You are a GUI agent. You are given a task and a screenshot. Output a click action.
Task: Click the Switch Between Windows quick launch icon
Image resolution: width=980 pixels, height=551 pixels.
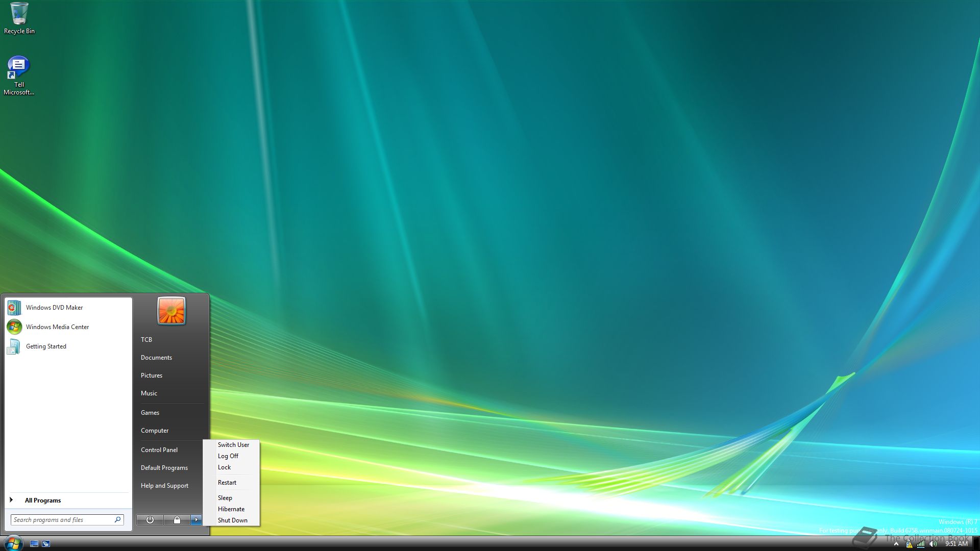(x=46, y=544)
